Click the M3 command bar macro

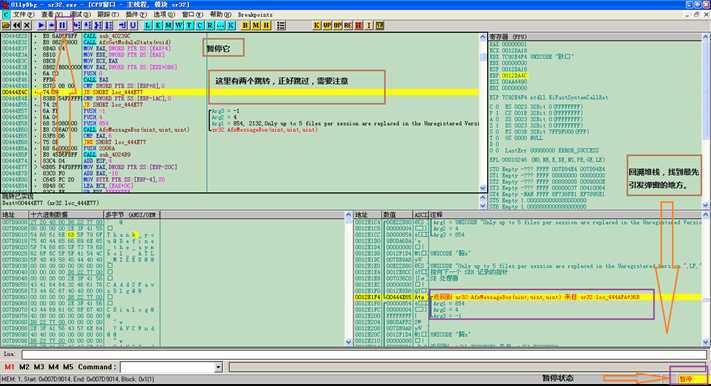pyautogui.click(x=39, y=366)
